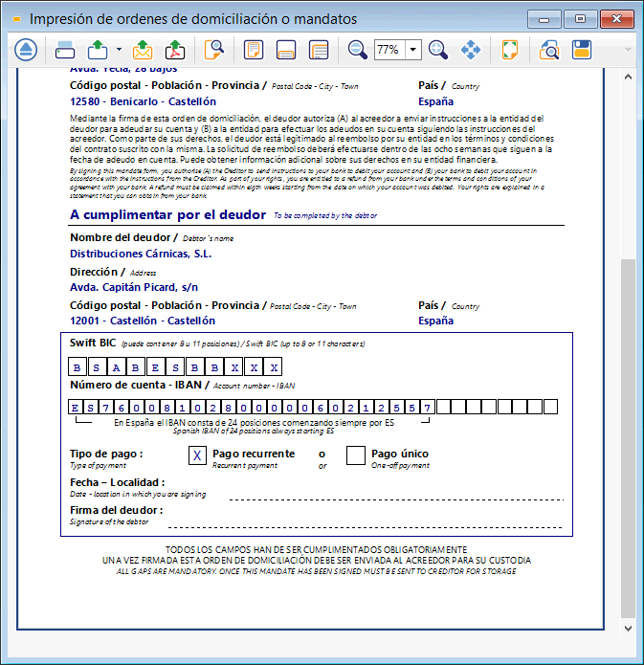Open the zoom percentage dropdown arrow
The image size is (644, 665).
(412, 50)
